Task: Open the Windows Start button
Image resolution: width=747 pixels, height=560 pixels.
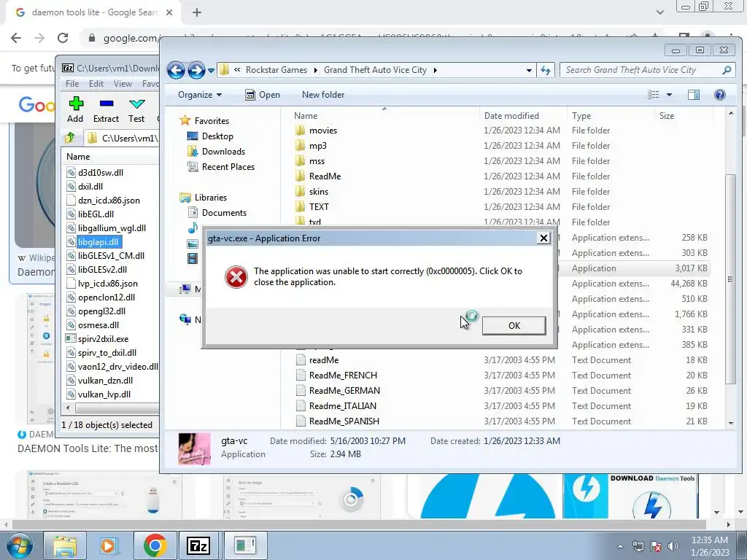Action: click(19, 545)
